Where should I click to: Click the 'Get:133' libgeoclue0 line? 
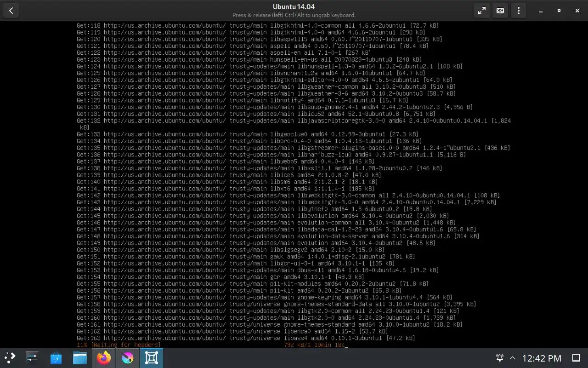click(248, 134)
